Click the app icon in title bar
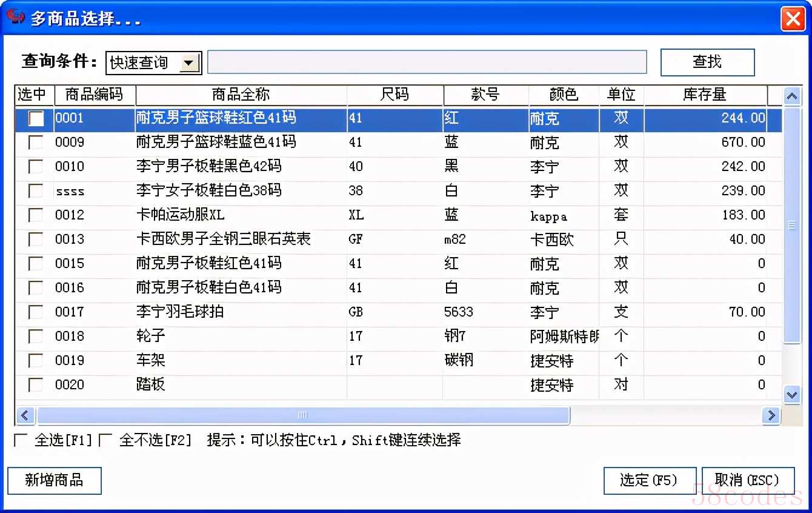Viewport: 812px width, 513px height. (15, 16)
